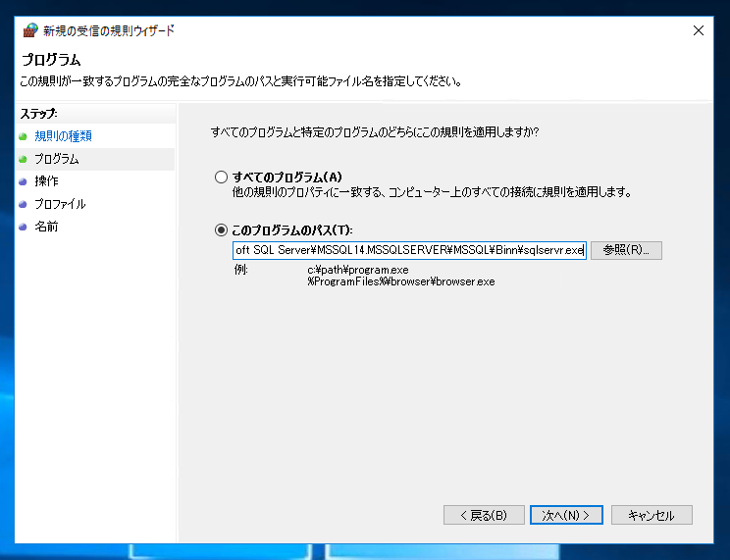730x560 pixels.
Task: Click the 次へ(N) > next button
Action: (x=566, y=515)
